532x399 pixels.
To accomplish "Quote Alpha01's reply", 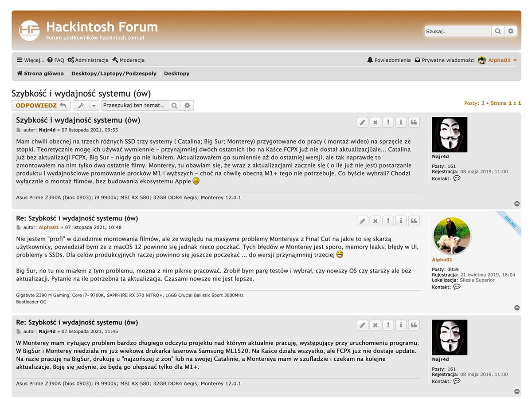I will click(x=414, y=221).
